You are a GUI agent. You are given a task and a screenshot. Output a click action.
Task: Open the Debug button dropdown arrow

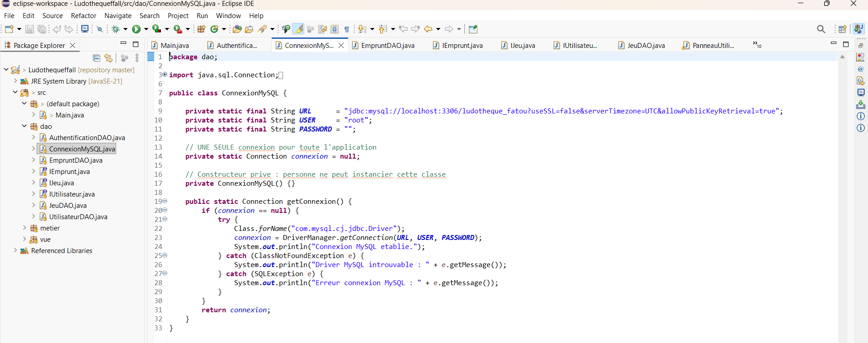click(125, 29)
